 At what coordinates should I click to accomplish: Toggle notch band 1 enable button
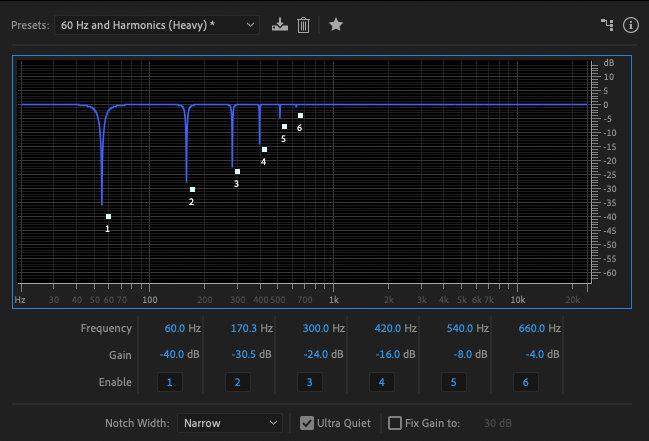[170, 382]
